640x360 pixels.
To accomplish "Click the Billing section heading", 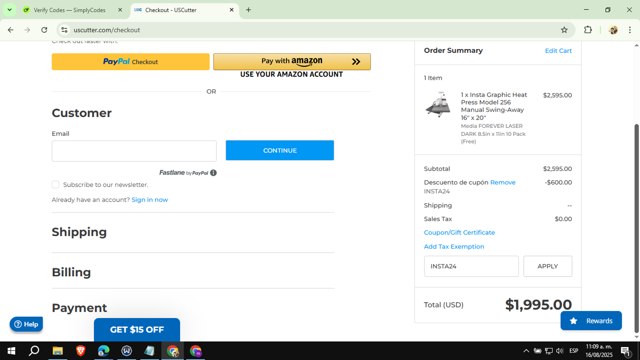I will (71, 272).
